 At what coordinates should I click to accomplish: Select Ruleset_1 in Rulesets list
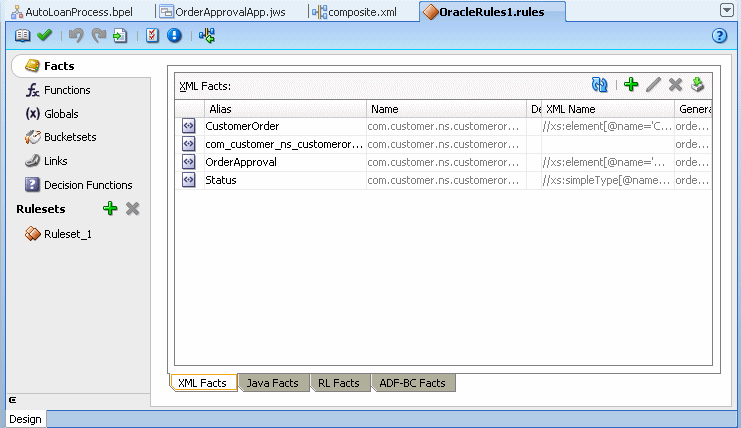[68, 234]
